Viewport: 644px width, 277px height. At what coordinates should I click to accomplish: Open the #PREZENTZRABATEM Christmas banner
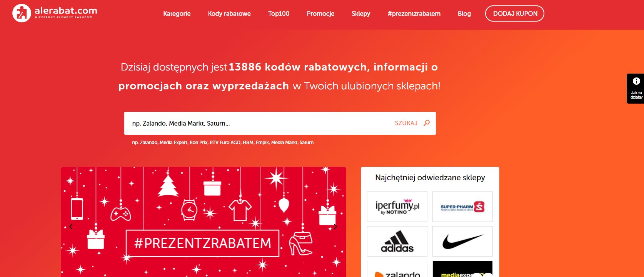[203, 243]
